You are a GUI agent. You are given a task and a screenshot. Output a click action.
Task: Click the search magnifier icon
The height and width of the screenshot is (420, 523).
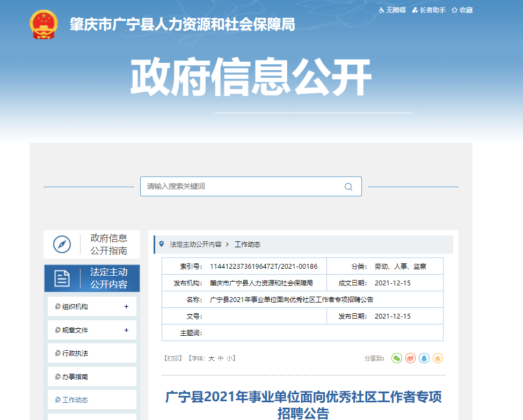pos(348,187)
